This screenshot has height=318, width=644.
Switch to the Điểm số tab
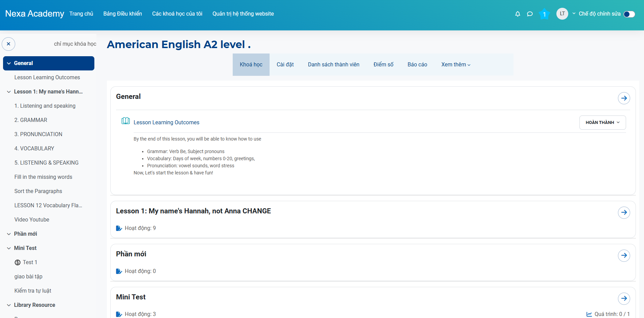[383, 65]
